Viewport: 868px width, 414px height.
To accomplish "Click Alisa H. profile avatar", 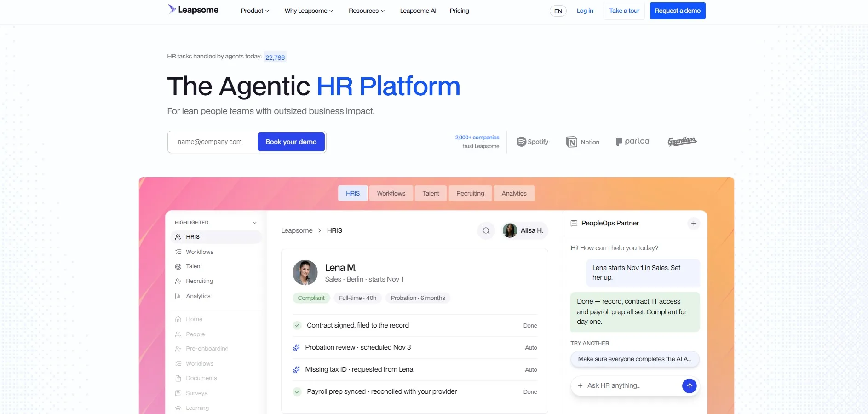I will tap(510, 230).
